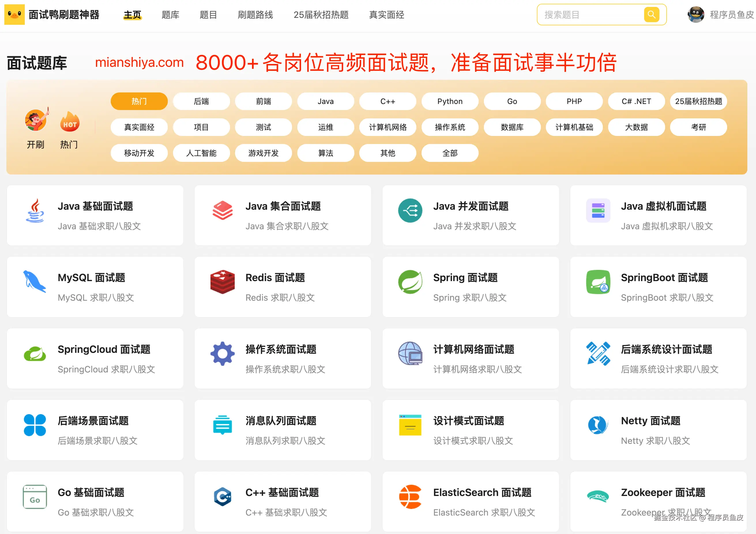Click the MySQL dolphin icon
The image size is (756, 534).
pyautogui.click(x=34, y=282)
